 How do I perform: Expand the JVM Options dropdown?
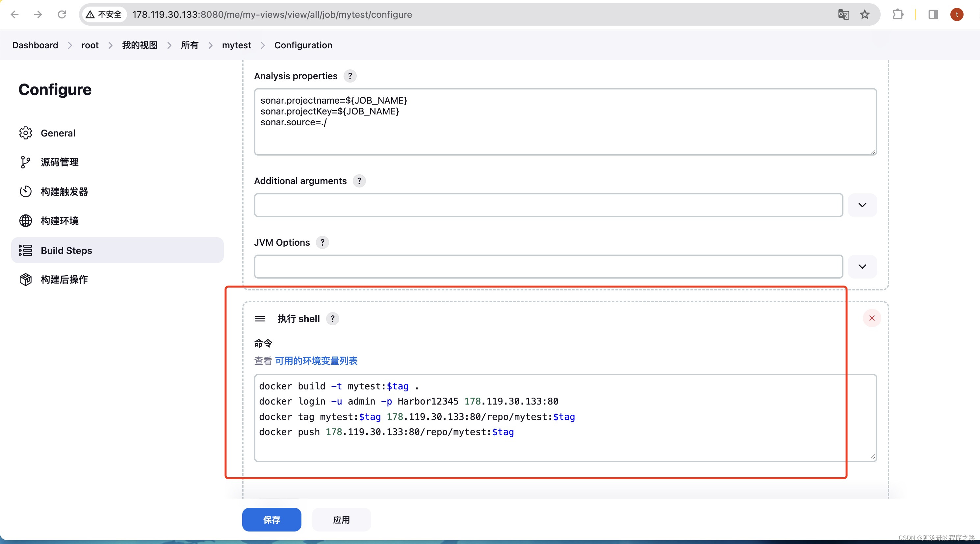point(863,266)
